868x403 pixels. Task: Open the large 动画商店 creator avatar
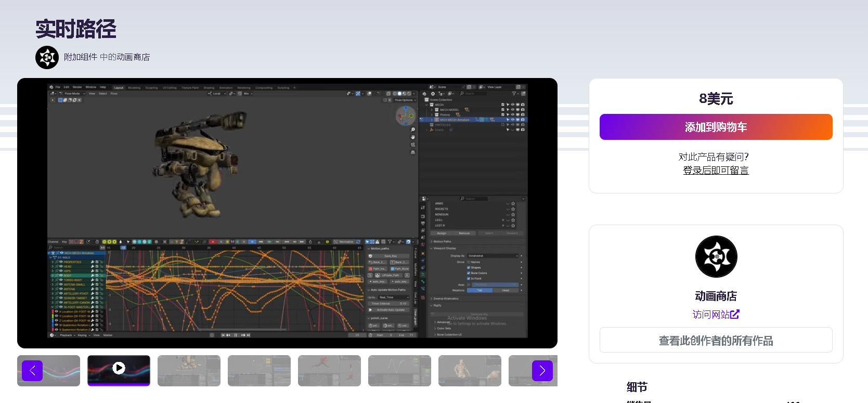click(716, 256)
